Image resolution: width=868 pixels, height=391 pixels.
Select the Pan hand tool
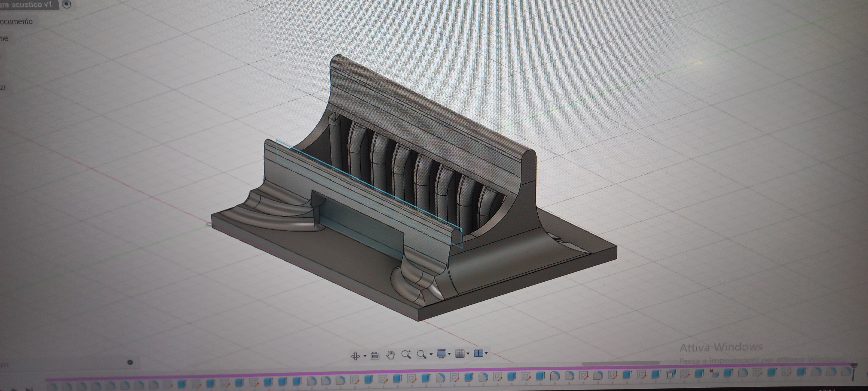coord(390,355)
